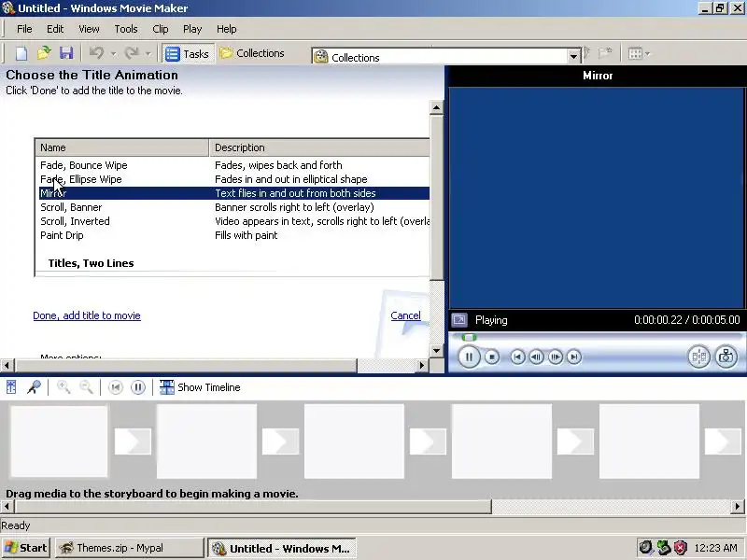Open the Edit menu
Screen dimensions: 747x560
(55, 29)
